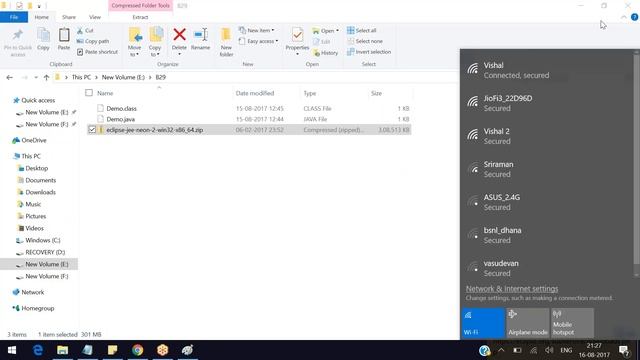640x360 pixels.
Task: Click the volume icon in system tray
Action: 549,350
